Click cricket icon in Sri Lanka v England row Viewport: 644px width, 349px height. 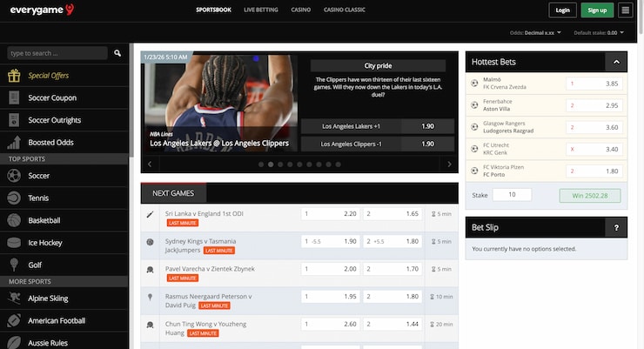[x=150, y=214]
